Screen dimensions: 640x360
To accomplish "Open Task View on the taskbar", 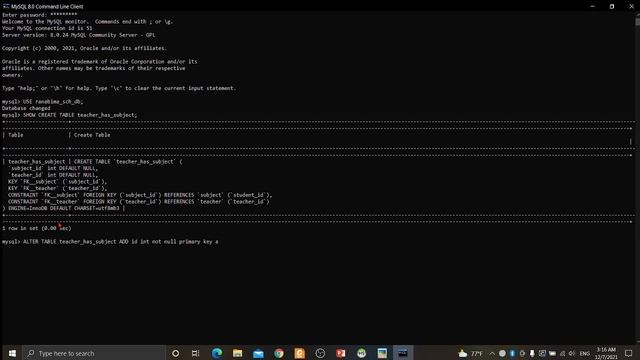I will [x=196, y=353].
